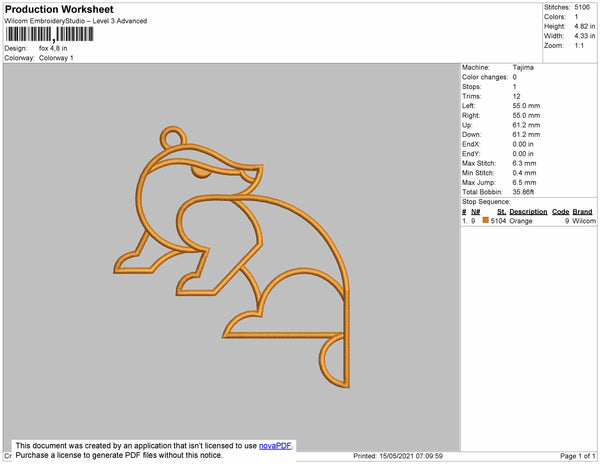600x464 pixels.
Task: Click the 'Purchase a license' notice text
Action: 119,455
